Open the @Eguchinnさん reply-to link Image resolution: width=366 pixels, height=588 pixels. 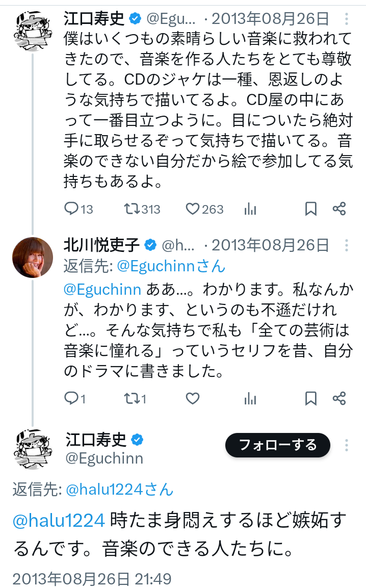tap(171, 266)
